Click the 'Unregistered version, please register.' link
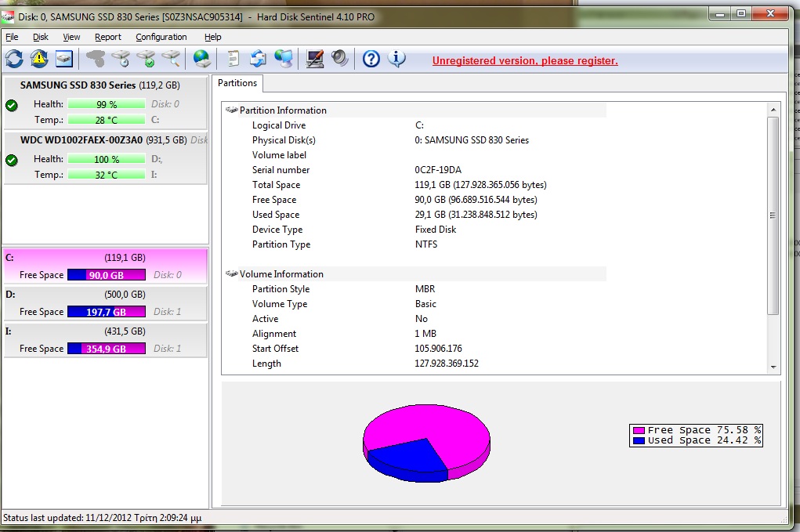 point(525,60)
